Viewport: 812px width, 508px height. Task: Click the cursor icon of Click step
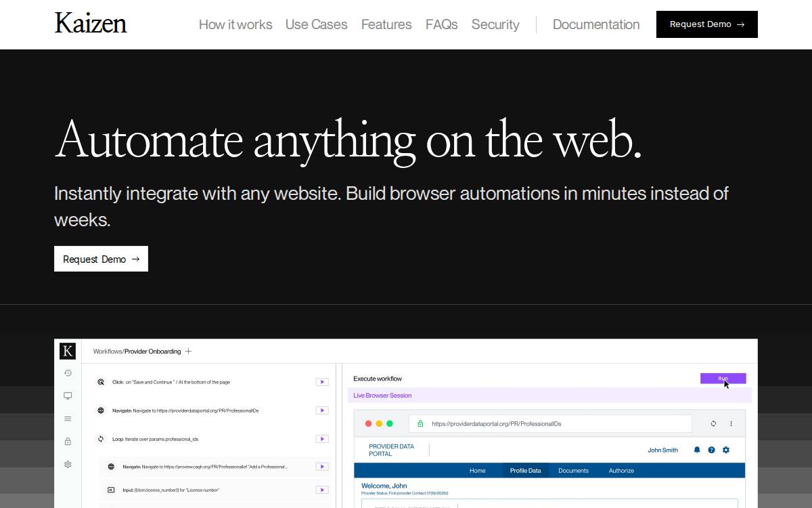101,382
